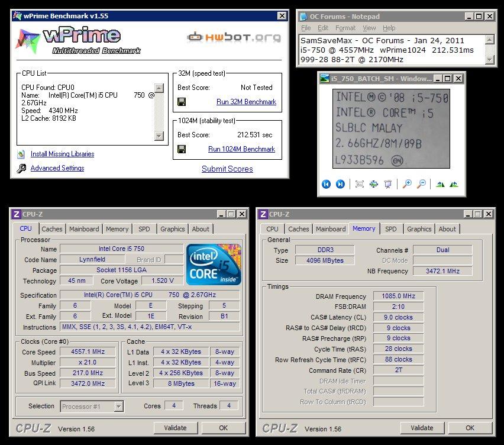Click Core Speed value 4557.1 MHz
Screen dimensions: 504x445
[88, 352]
